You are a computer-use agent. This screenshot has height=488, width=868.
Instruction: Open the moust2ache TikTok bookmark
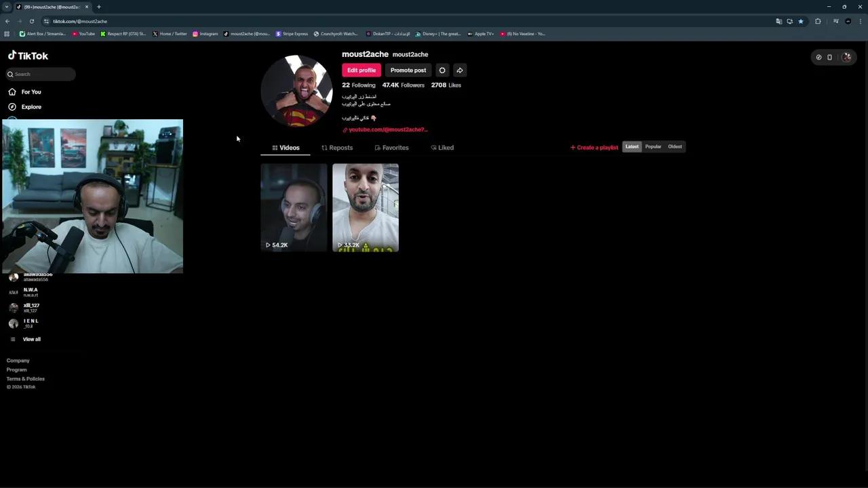point(247,34)
